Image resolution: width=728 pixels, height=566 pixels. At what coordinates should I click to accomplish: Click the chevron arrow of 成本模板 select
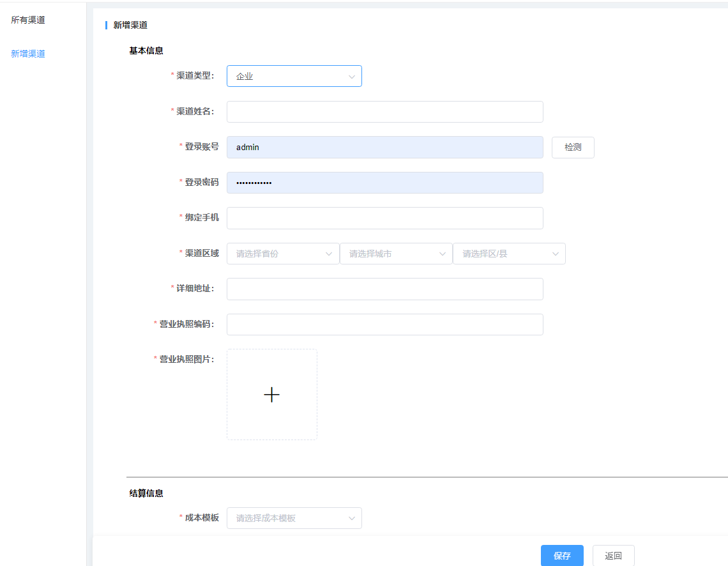[351, 518]
